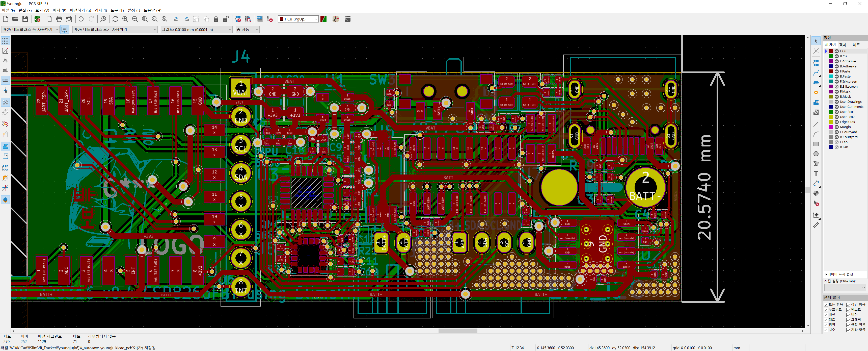Screen dimensions: 868x351
Task: Click the B.Cu green color swatch
Action: pos(831,56)
